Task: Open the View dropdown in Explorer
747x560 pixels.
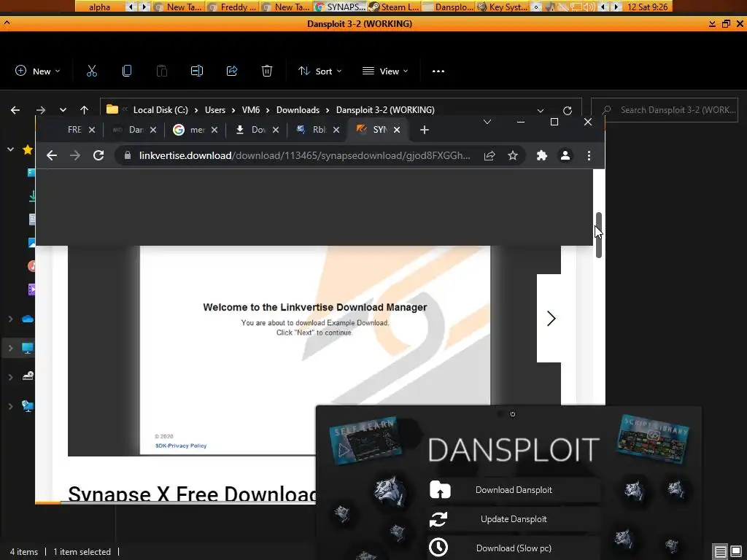Action: (x=385, y=71)
